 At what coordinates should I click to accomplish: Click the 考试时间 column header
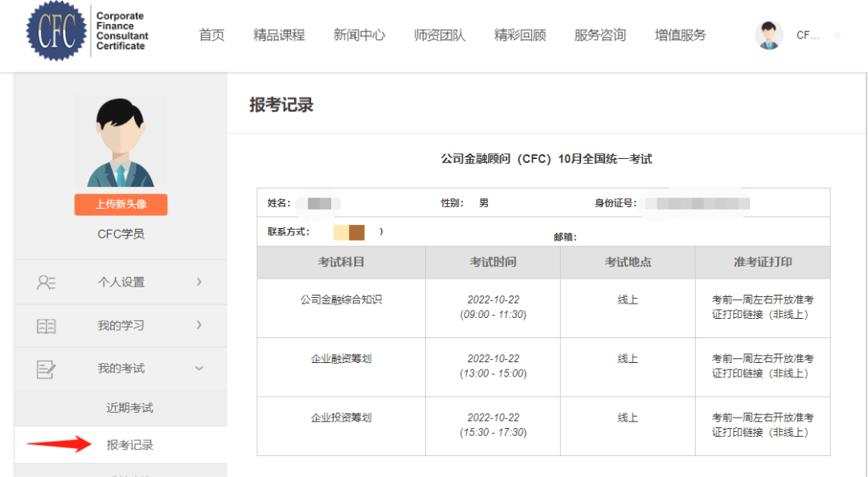click(493, 263)
